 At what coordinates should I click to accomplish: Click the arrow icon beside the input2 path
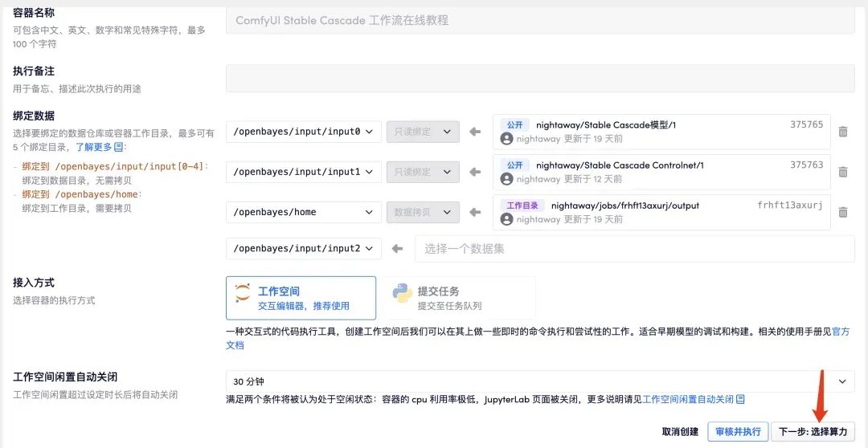coord(397,249)
